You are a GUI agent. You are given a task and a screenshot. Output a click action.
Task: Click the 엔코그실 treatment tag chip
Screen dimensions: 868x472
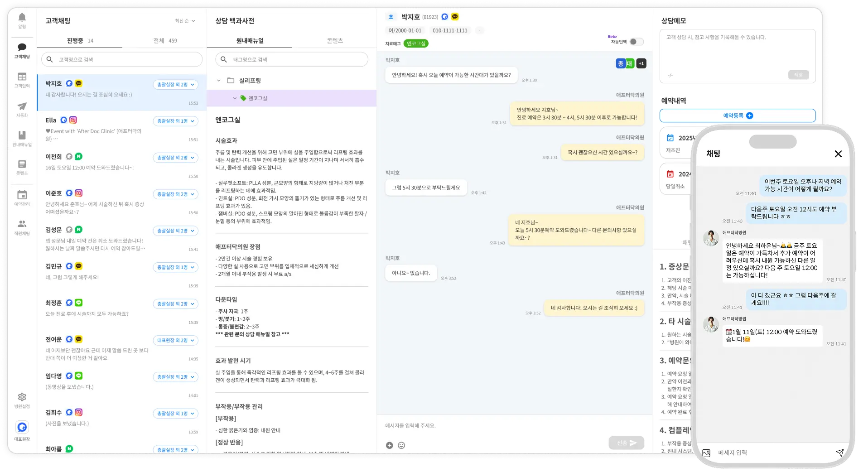[x=416, y=43]
